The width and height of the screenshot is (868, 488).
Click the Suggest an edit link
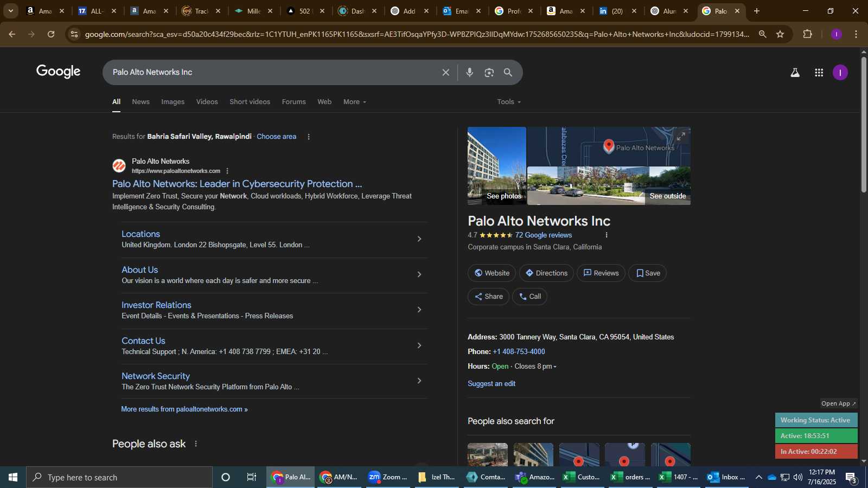(x=492, y=384)
